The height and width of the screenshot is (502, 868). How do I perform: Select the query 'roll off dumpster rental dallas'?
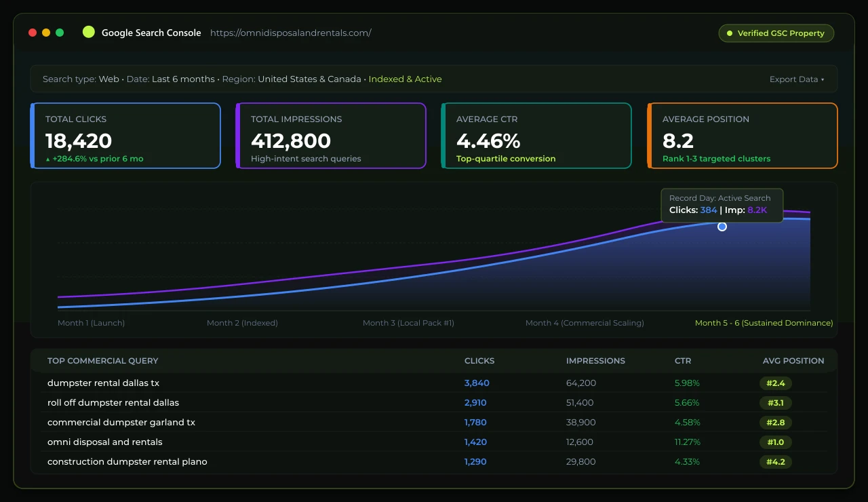coord(113,403)
